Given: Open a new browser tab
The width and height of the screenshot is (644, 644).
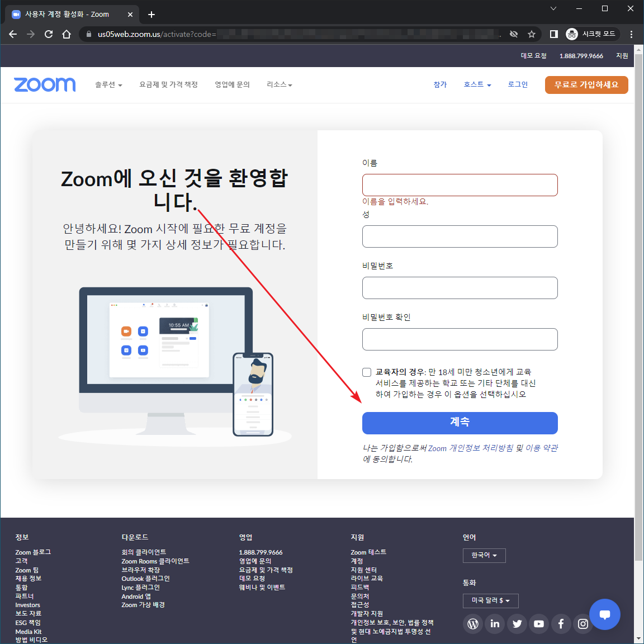Looking at the screenshot, I should pyautogui.click(x=151, y=15).
